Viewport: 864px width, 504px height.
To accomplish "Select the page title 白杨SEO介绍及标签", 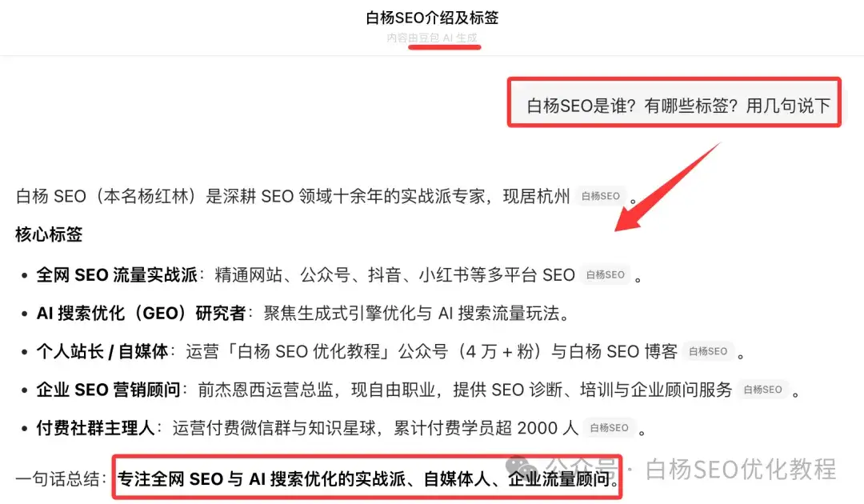I will (x=432, y=18).
